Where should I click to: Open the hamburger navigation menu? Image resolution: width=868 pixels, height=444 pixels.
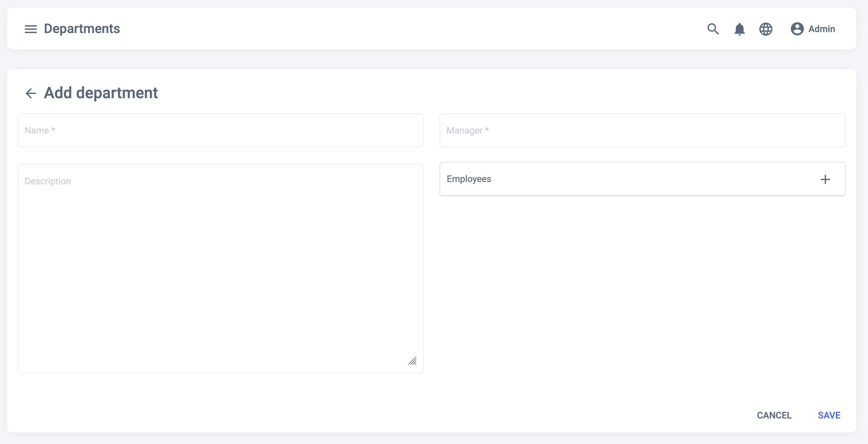tap(31, 29)
